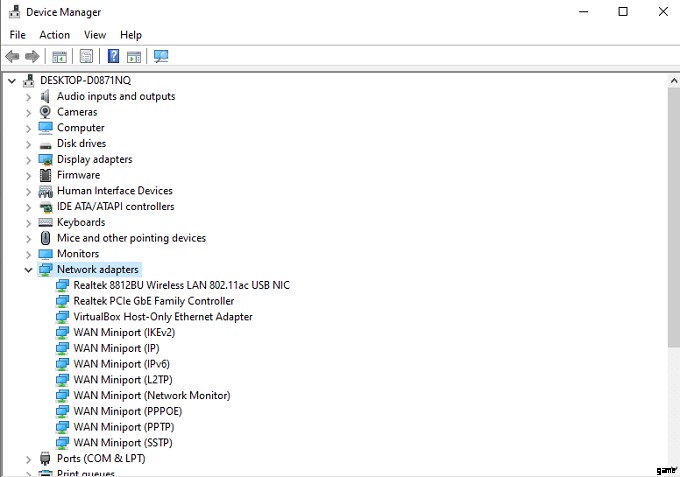The width and height of the screenshot is (680, 477).
Task: Click the blue Help question mark icon
Action: (114, 57)
